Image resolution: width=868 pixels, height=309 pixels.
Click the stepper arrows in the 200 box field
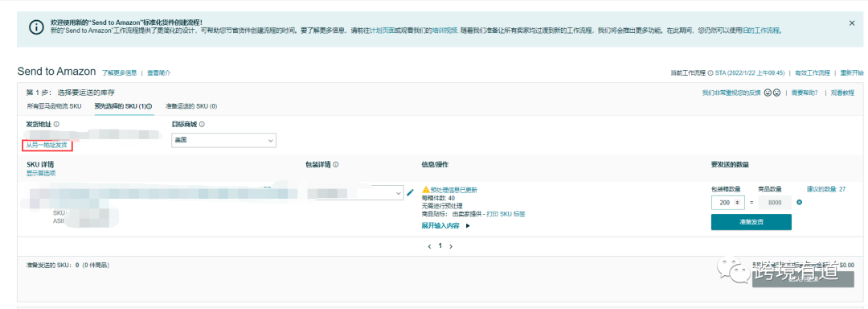pyautogui.click(x=737, y=203)
